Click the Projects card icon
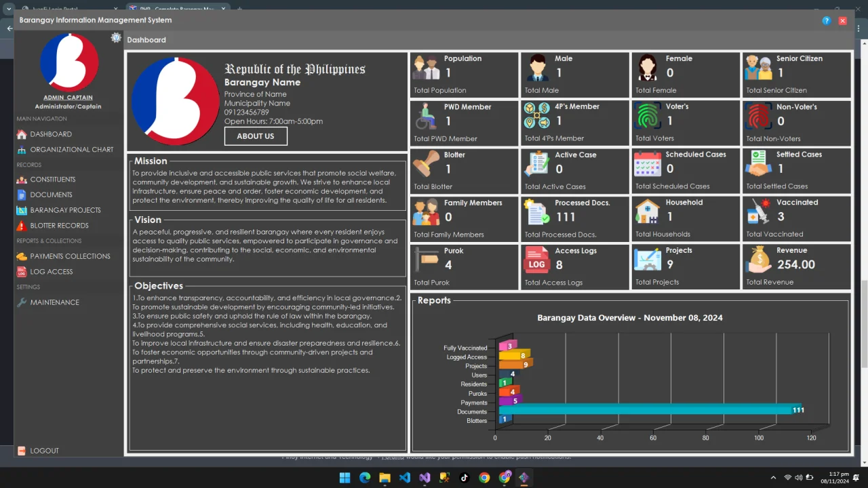The image size is (868, 488). pos(648,260)
